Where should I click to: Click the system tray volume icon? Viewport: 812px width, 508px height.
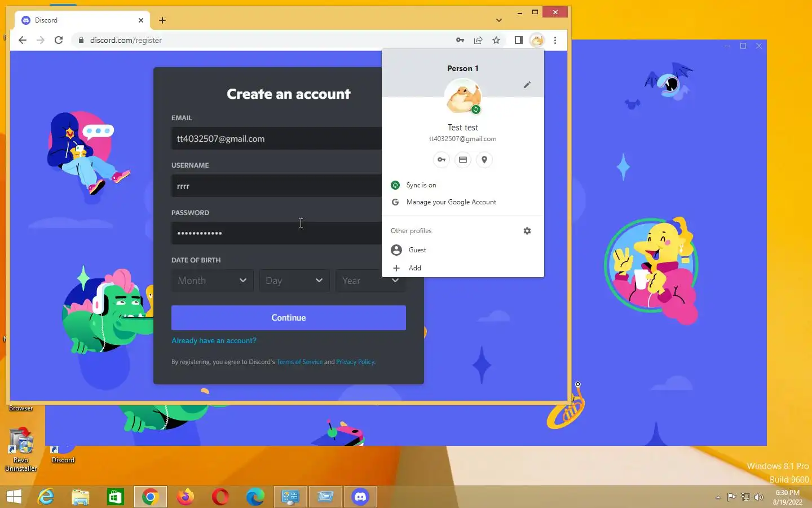759,497
